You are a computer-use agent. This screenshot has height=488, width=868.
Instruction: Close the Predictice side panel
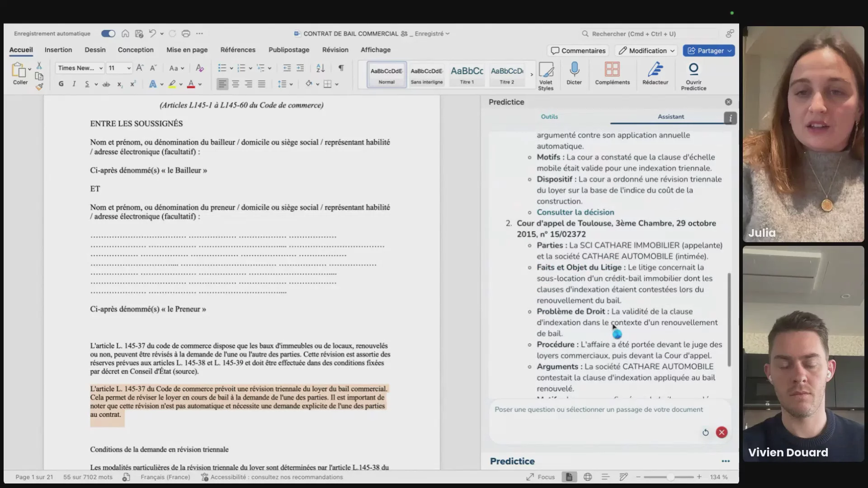tap(728, 102)
